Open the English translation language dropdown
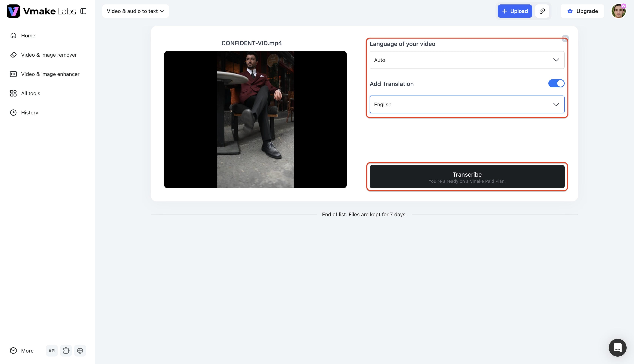 point(467,104)
